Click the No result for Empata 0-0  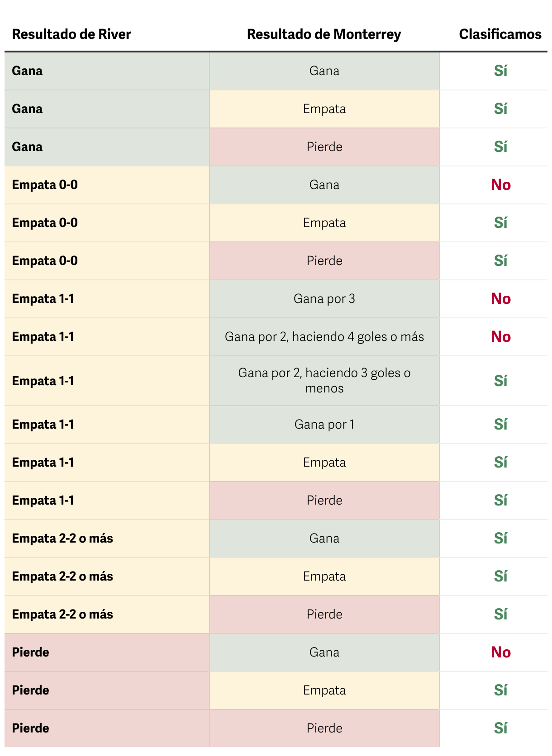[501, 185]
